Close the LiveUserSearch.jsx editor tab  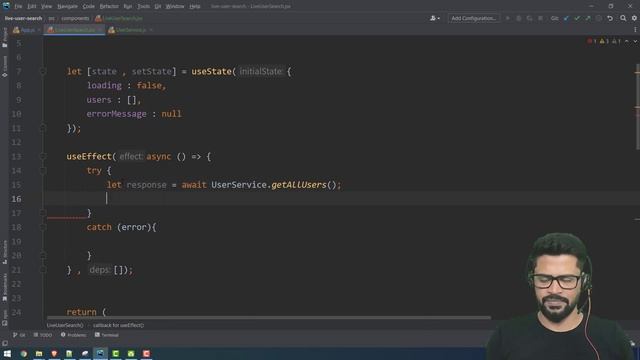click(100, 30)
